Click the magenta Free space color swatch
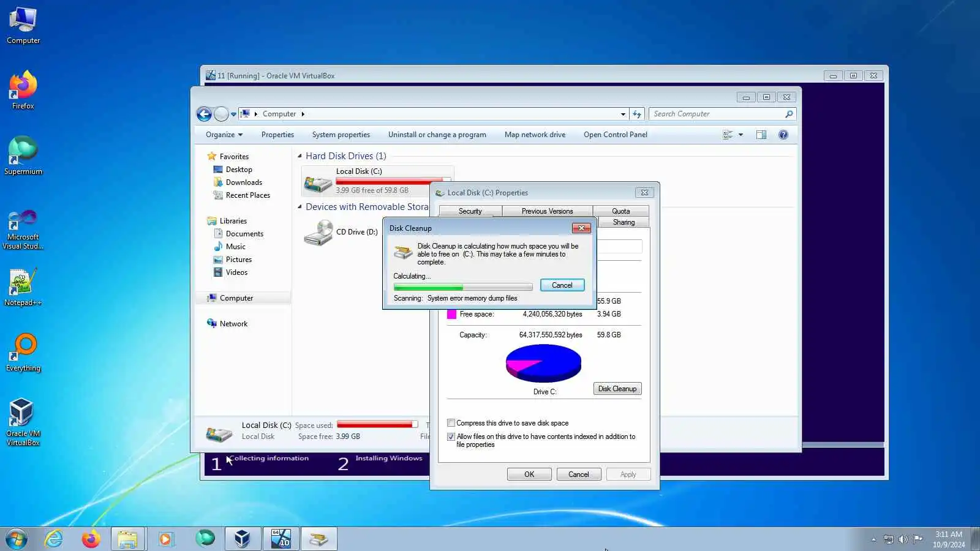The width and height of the screenshot is (980, 551). pyautogui.click(x=452, y=315)
